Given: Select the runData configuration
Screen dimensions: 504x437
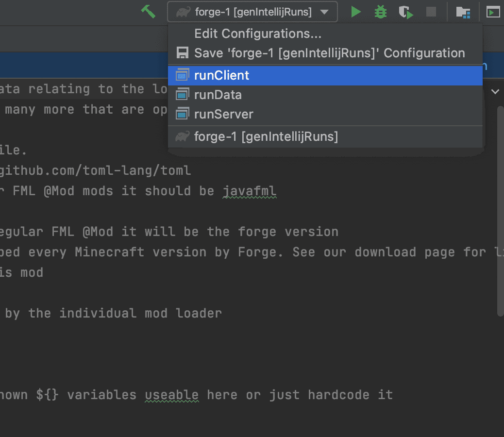Looking at the screenshot, I should click(325, 95).
